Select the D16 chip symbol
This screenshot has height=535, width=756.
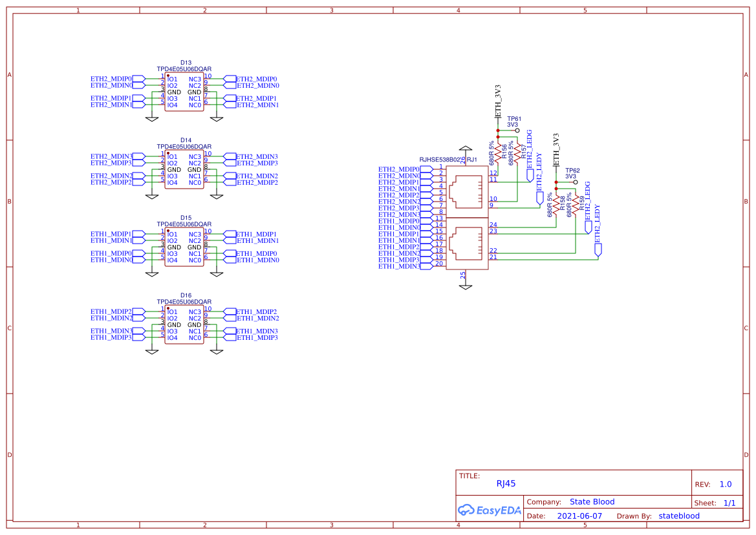pyautogui.click(x=184, y=325)
